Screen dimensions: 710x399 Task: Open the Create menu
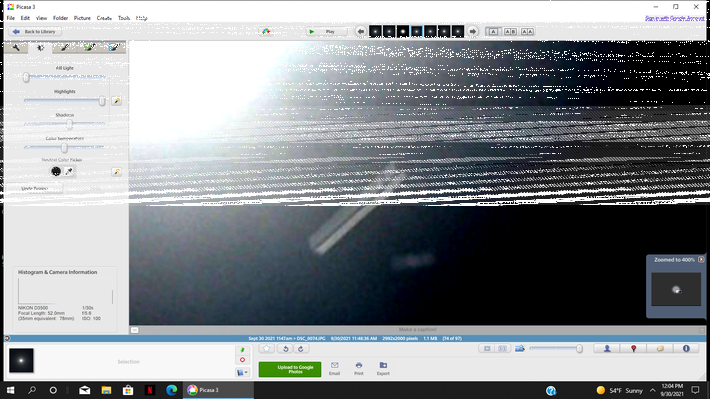[104, 18]
